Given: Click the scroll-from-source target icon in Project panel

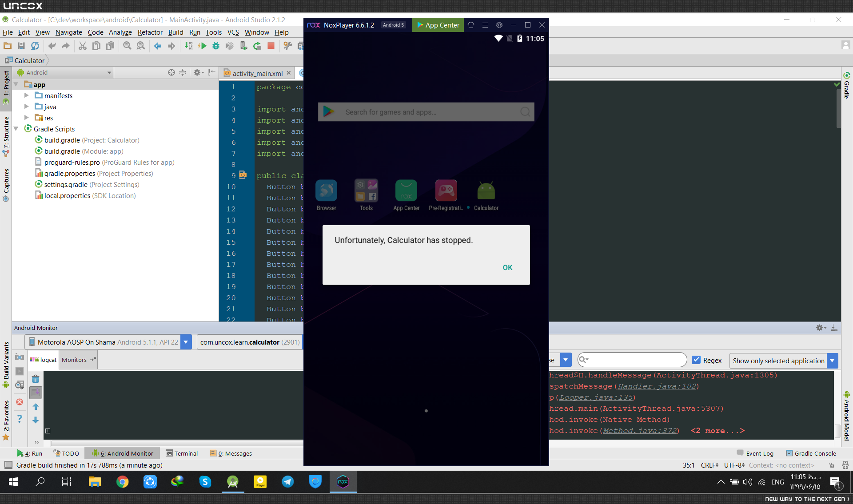Looking at the screenshot, I should (x=171, y=72).
